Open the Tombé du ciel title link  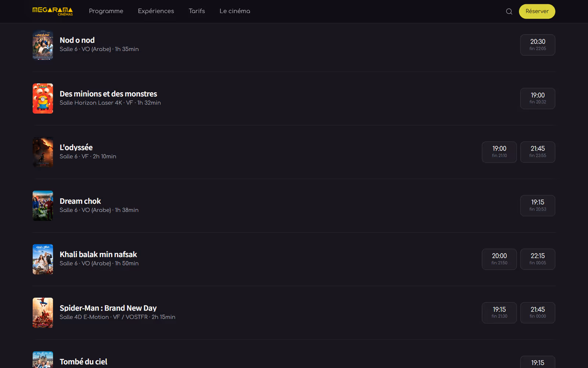[83, 362]
